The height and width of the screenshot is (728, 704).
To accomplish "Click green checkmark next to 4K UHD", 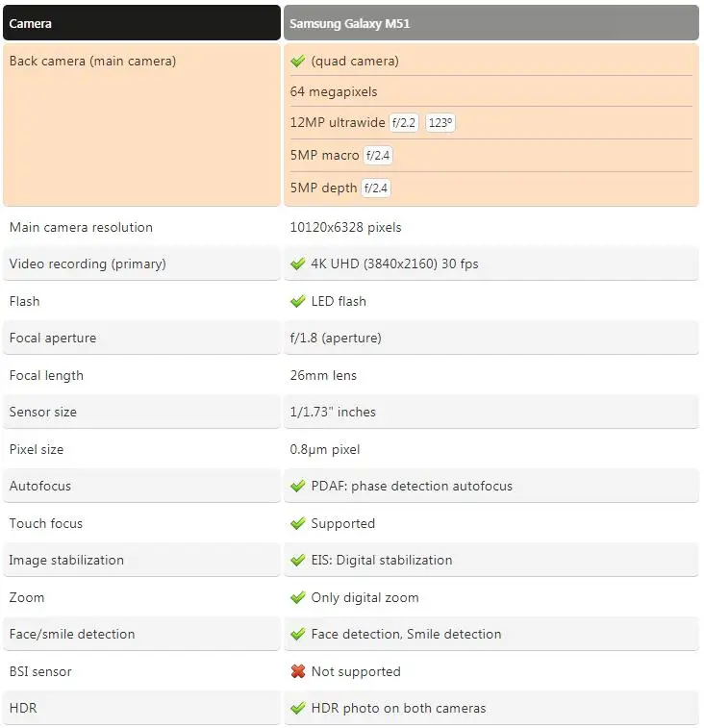I will [x=298, y=264].
